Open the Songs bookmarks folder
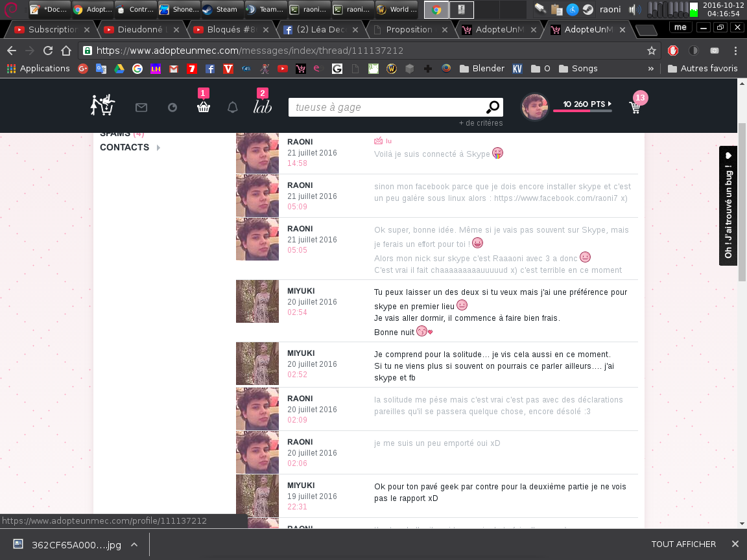Image resolution: width=747 pixels, height=560 pixels. 578,69
